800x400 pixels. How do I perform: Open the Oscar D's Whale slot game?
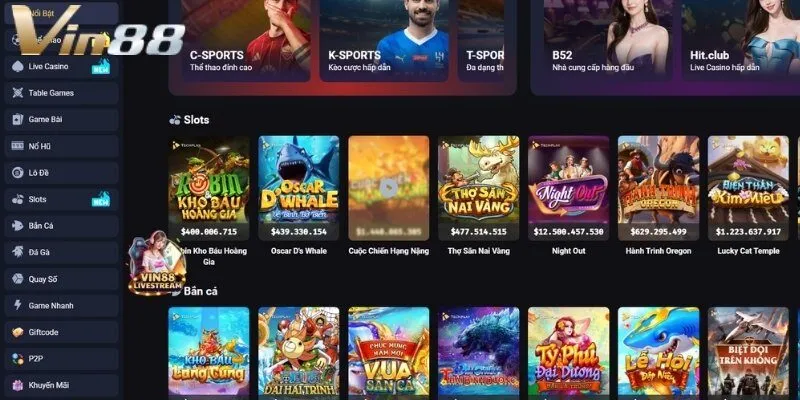pyautogui.click(x=298, y=188)
